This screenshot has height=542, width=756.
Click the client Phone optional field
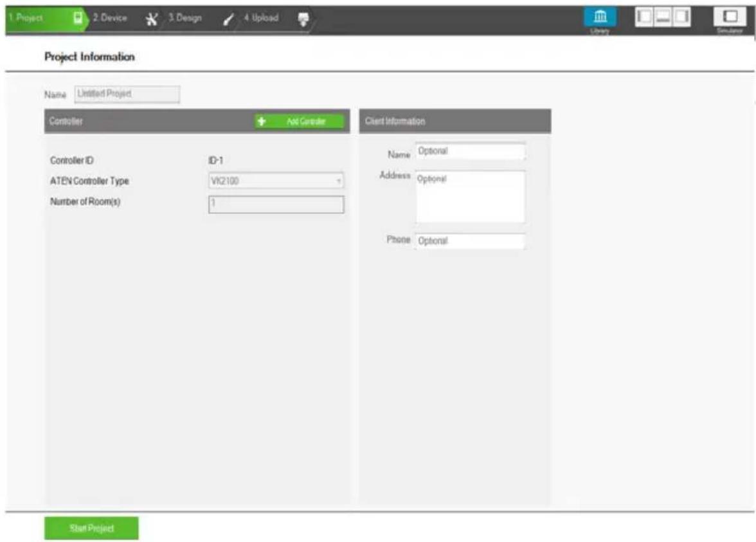click(470, 241)
